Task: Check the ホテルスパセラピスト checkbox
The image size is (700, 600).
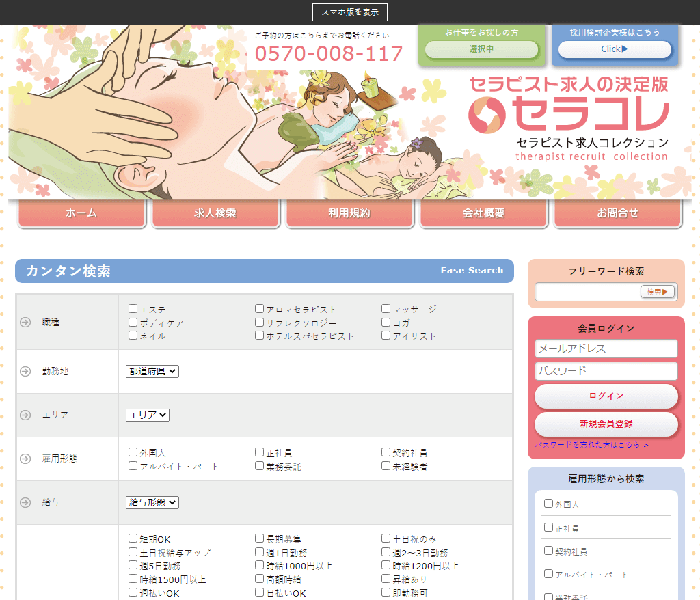Action: [x=259, y=335]
